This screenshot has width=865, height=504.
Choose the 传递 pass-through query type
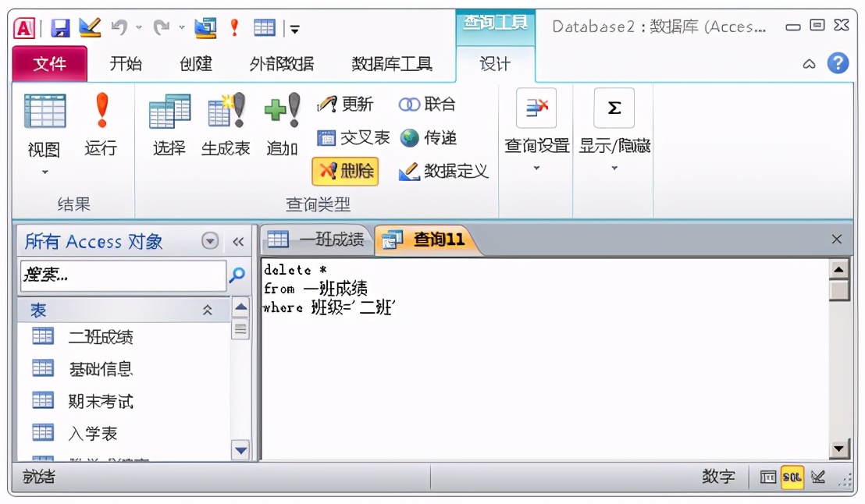[428, 137]
